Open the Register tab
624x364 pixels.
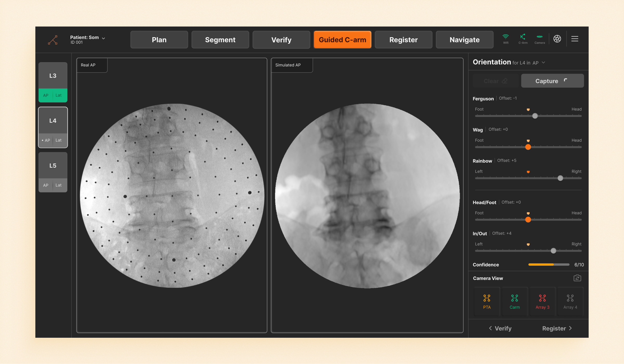coord(404,40)
